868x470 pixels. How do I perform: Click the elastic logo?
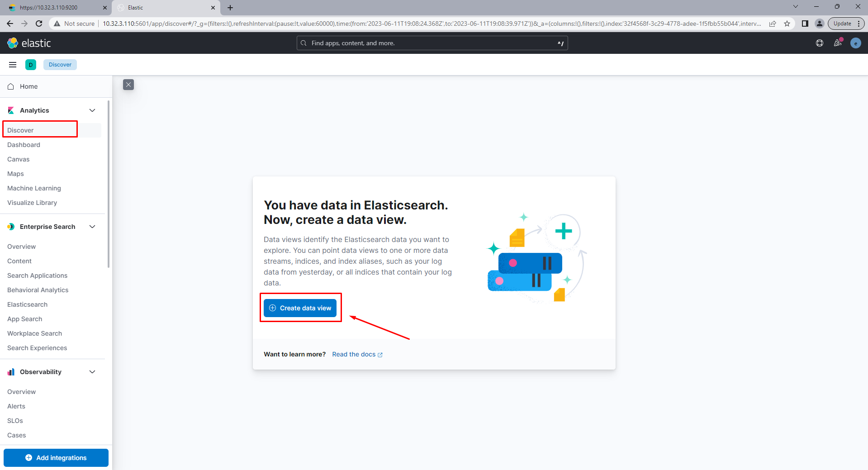(x=29, y=43)
